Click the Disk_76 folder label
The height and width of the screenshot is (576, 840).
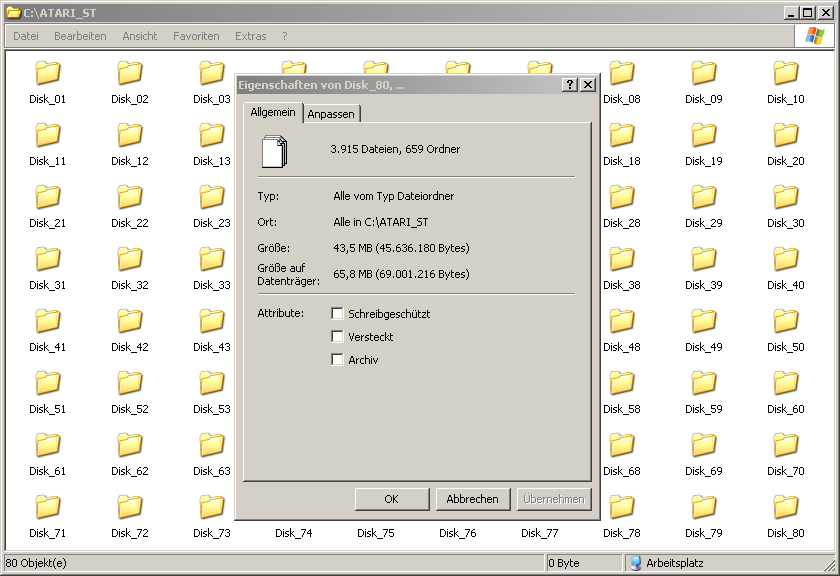(x=458, y=533)
